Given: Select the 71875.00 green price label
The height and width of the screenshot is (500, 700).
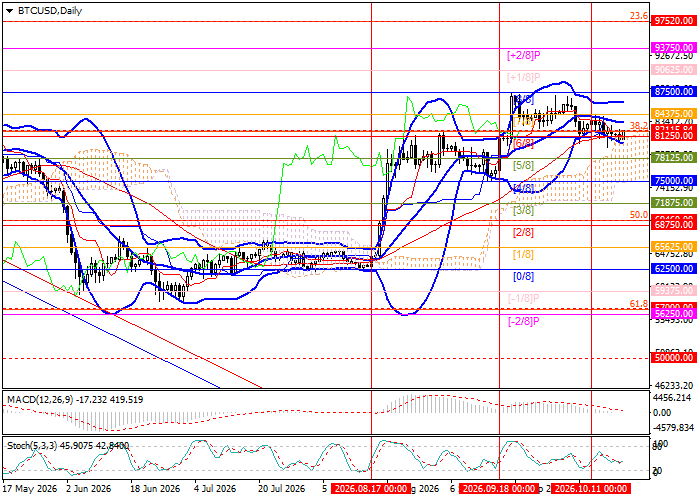Looking at the screenshot, I should point(674,203).
